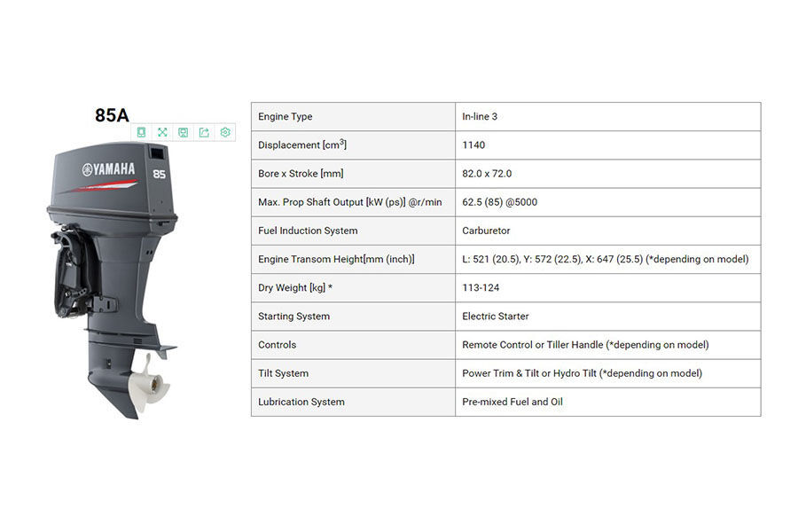Viewport: 798px width, 532px height.
Task: Click the 62.5 (85) @5000 output value
Action: [x=499, y=202]
